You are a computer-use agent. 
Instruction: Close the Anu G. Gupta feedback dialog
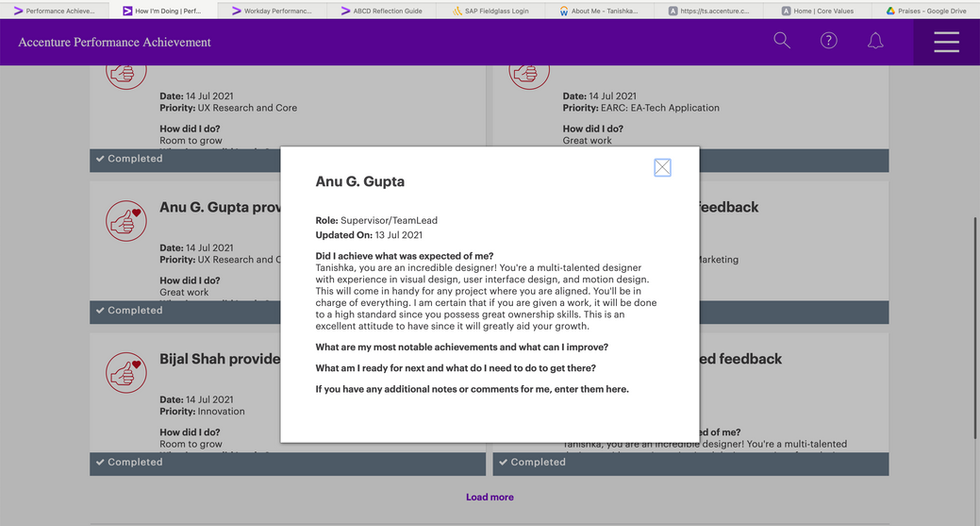[x=662, y=167]
